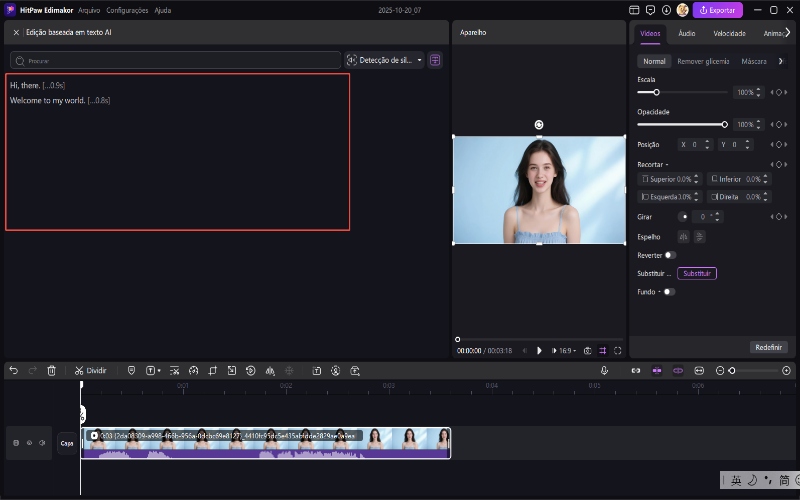The width and height of the screenshot is (800, 500).
Task: Click the Exportar button
Action: (x=718, y=10)
